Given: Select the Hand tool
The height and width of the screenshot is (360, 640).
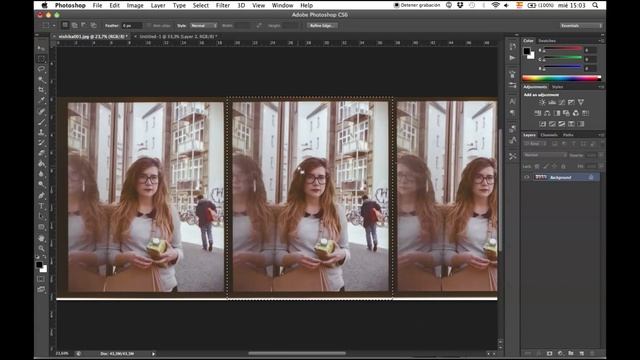Looking at the screenshot, I should coord(41,238).
